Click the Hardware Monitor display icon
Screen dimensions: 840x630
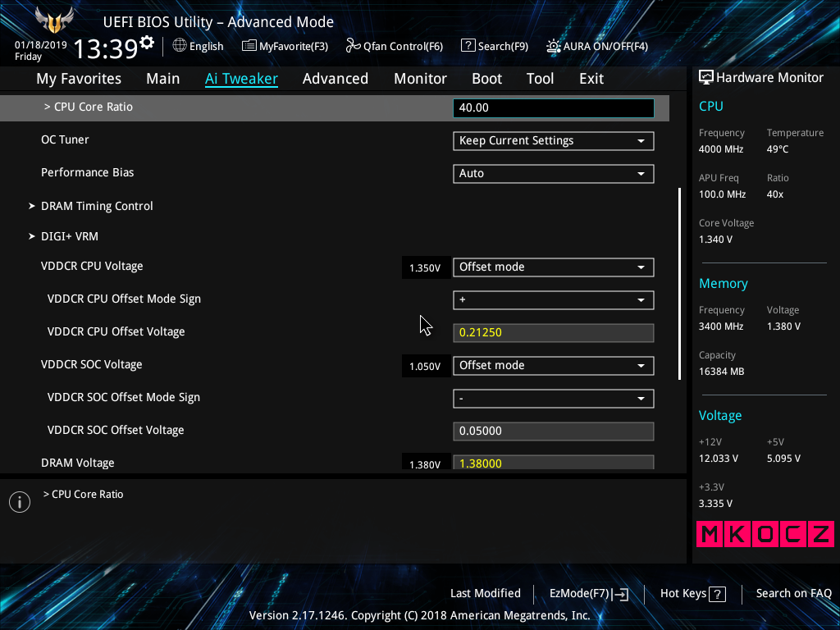pos(706,78)
